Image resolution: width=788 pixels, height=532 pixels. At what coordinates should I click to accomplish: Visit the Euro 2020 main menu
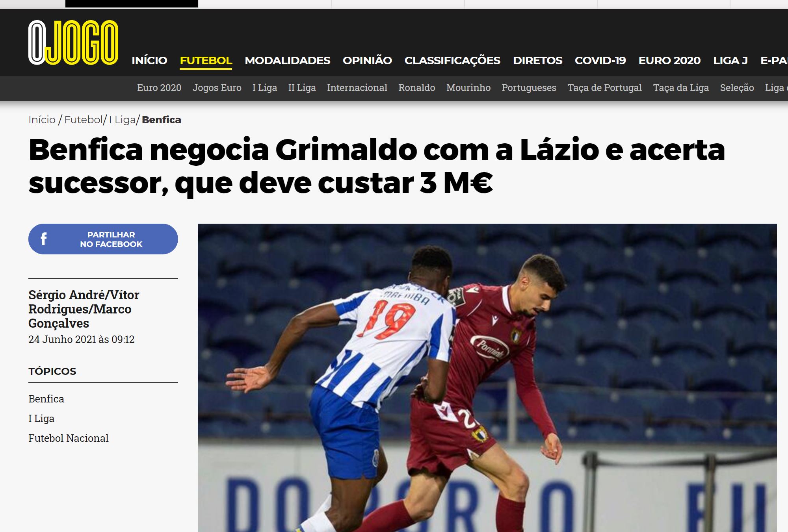tap(669, 60)
